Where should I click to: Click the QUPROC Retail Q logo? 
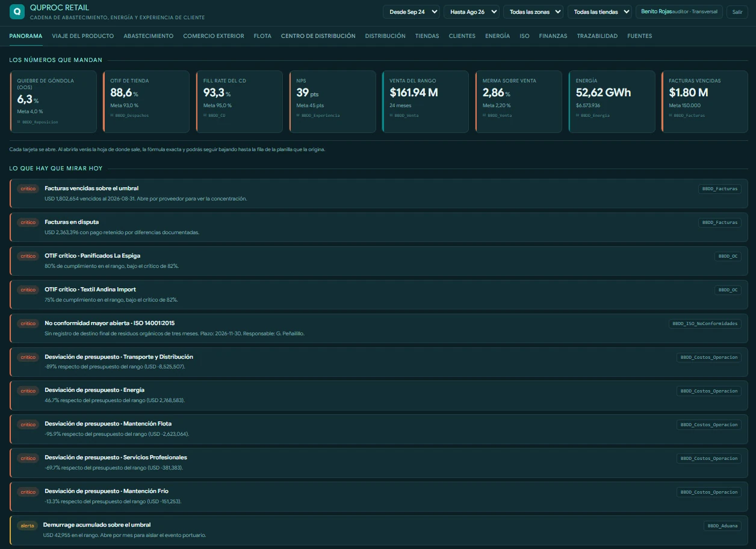coord(17,11)
